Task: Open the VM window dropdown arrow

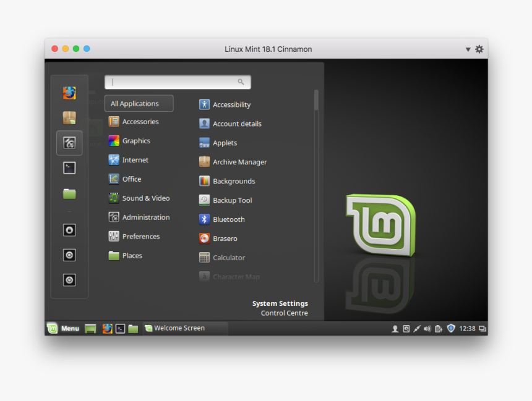Action: pyautogui.click(x=468, y=49)
